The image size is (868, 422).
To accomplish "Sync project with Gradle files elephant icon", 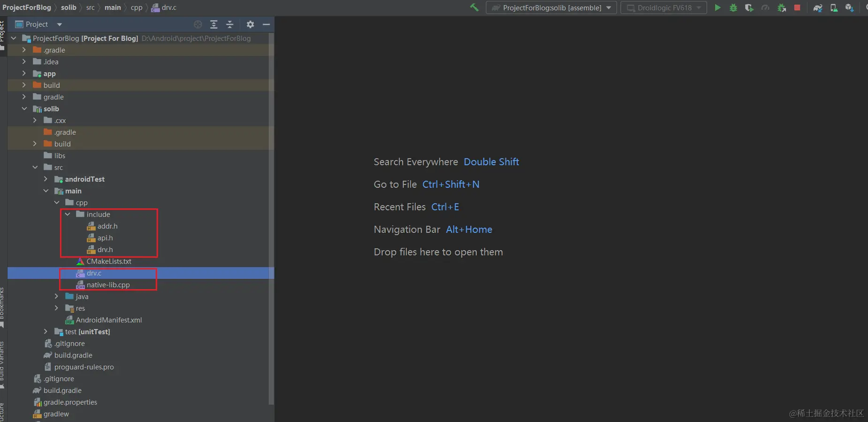I will pos(818,8).
